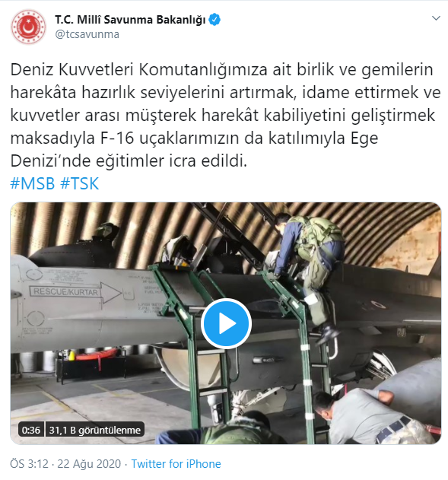Select the tweet text mentioning Ege Denizi
The image size is (448, 480).
click(225, 115)
